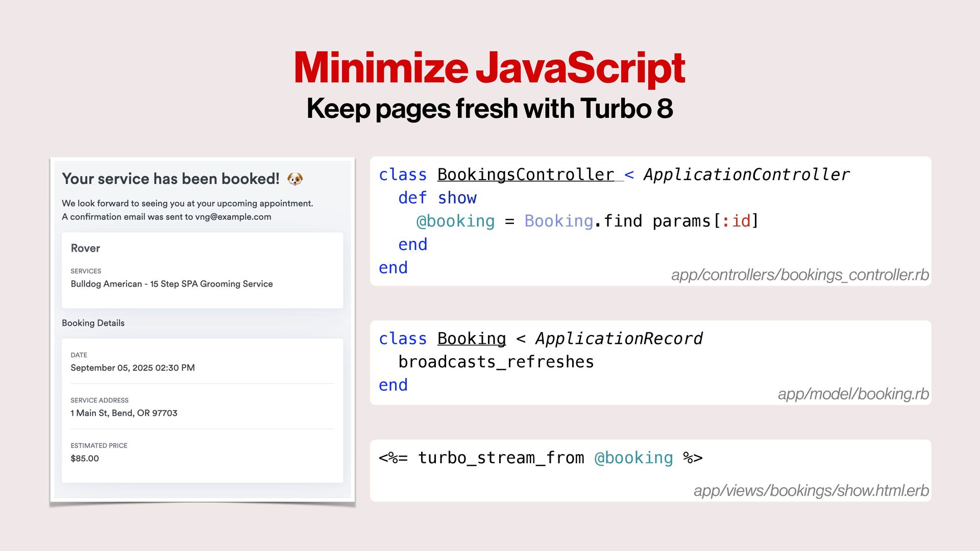Image resolution: width=980 pixels, height=551 pixels.
Task: Click the Bulldog American grooming service text
Action: pos(171,284)
